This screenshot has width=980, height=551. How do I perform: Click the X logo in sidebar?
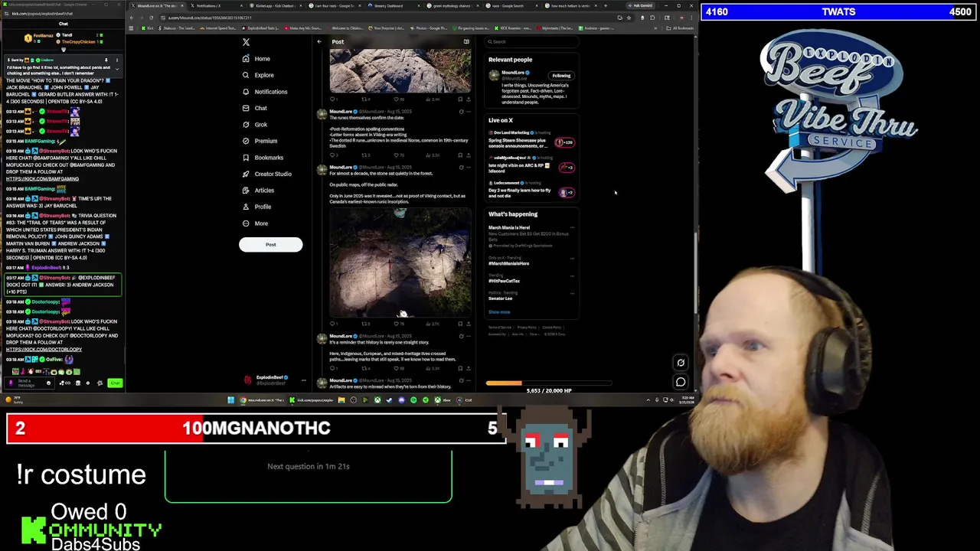246,42
